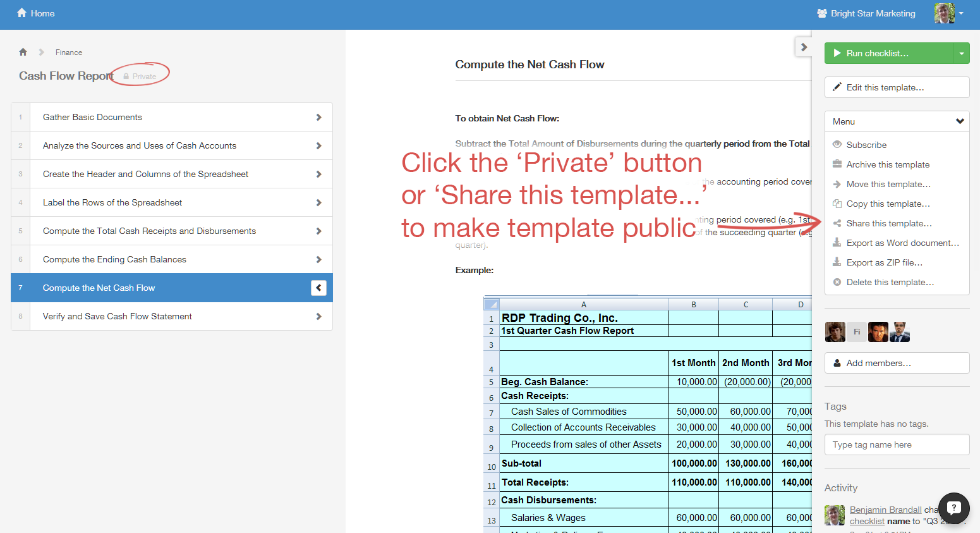Click the home icon in breadcrumb
The image size is (980, 533).
(x=23, y=52)
